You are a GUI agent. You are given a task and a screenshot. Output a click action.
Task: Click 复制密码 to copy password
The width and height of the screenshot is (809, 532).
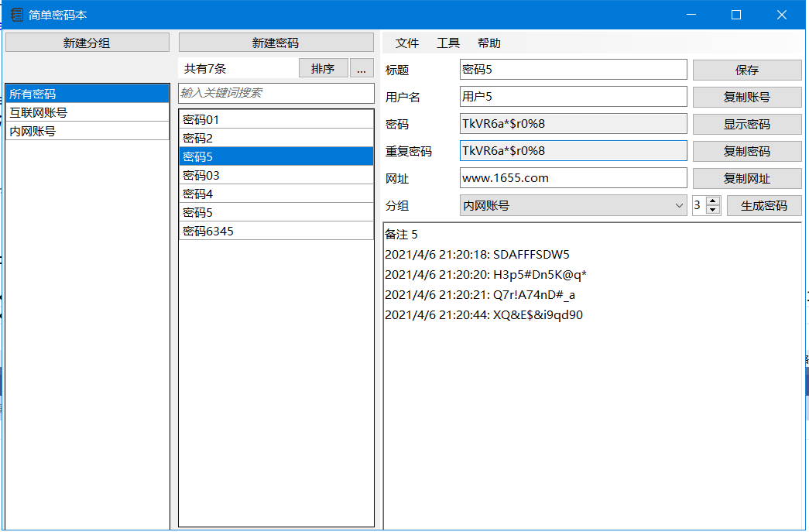pyautogui.click(x=746, y=151)
